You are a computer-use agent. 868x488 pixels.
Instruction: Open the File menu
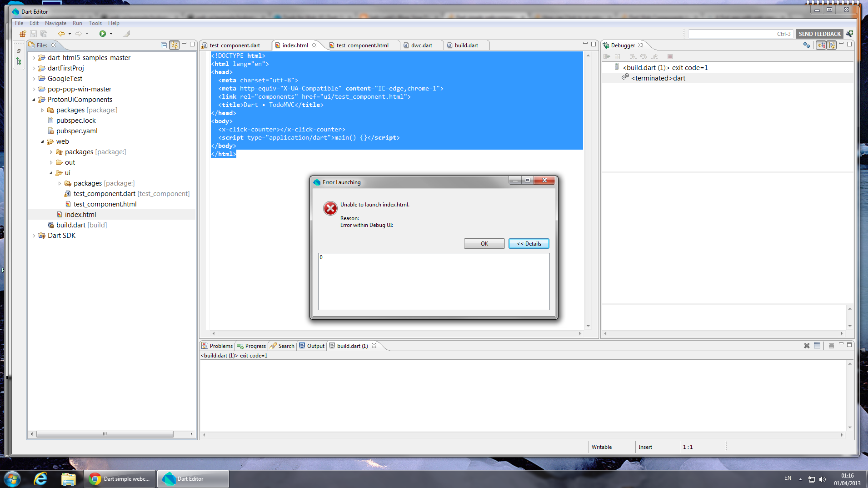click(19, 23)
